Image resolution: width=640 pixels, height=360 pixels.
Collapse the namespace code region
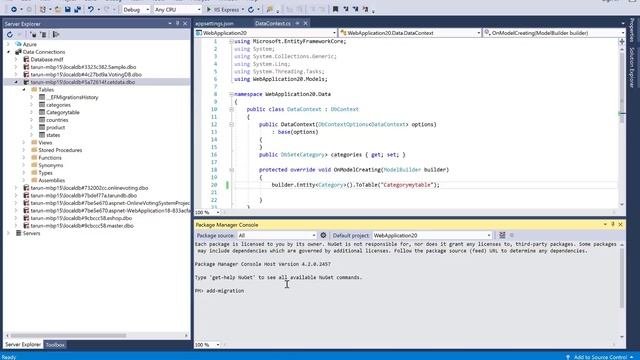(x=231, y=94)
